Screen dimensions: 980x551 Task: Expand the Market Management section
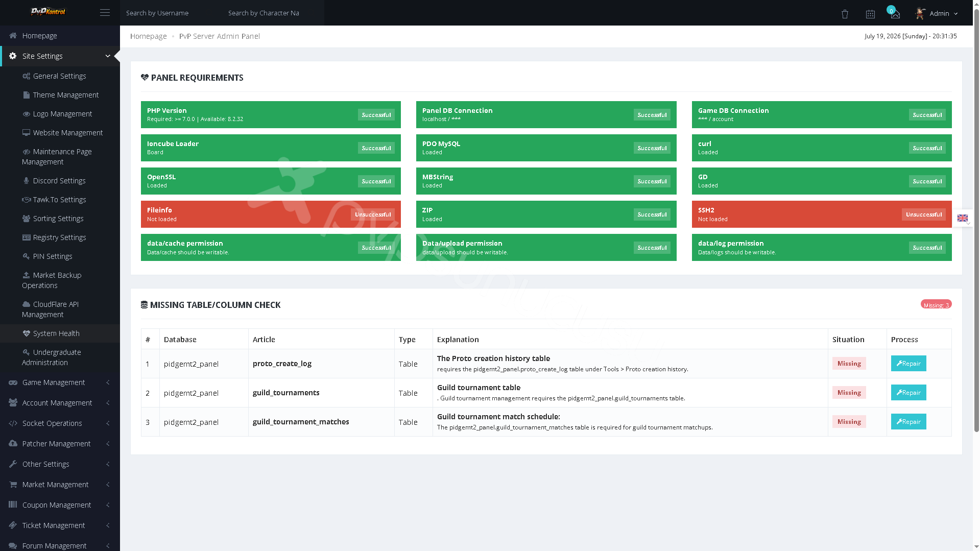coord(60,485)
